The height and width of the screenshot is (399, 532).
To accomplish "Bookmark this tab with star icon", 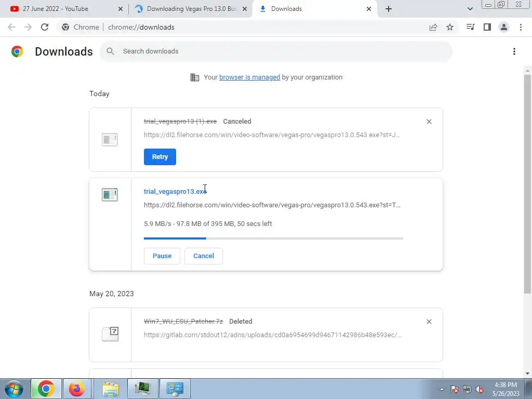I will coord(450,27).
